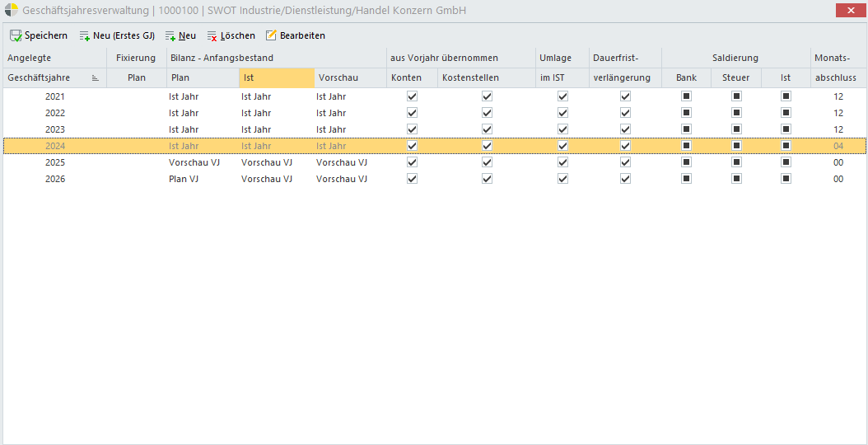
Task: Uncheck Konten checkbox for year 2021
Action: point(413,96)
